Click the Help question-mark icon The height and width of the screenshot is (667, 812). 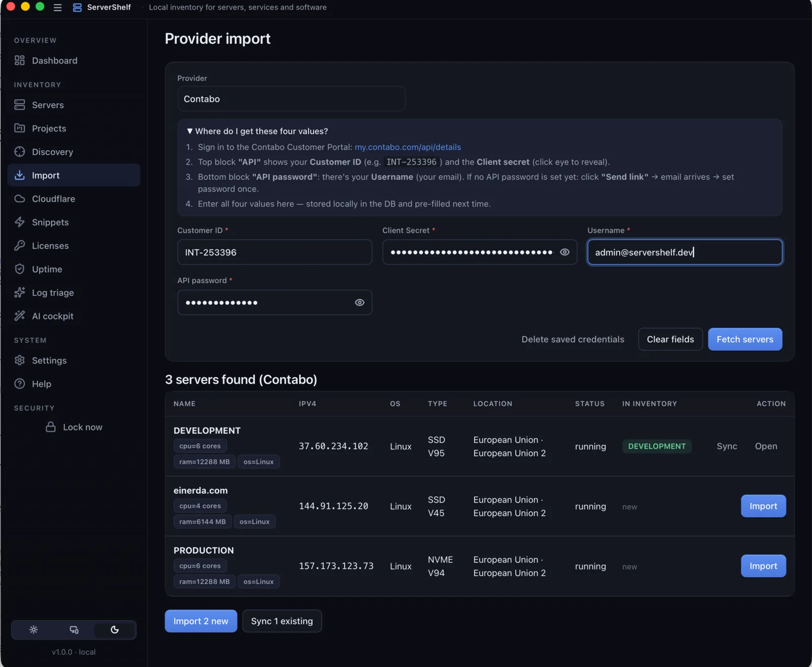[20, 384]
